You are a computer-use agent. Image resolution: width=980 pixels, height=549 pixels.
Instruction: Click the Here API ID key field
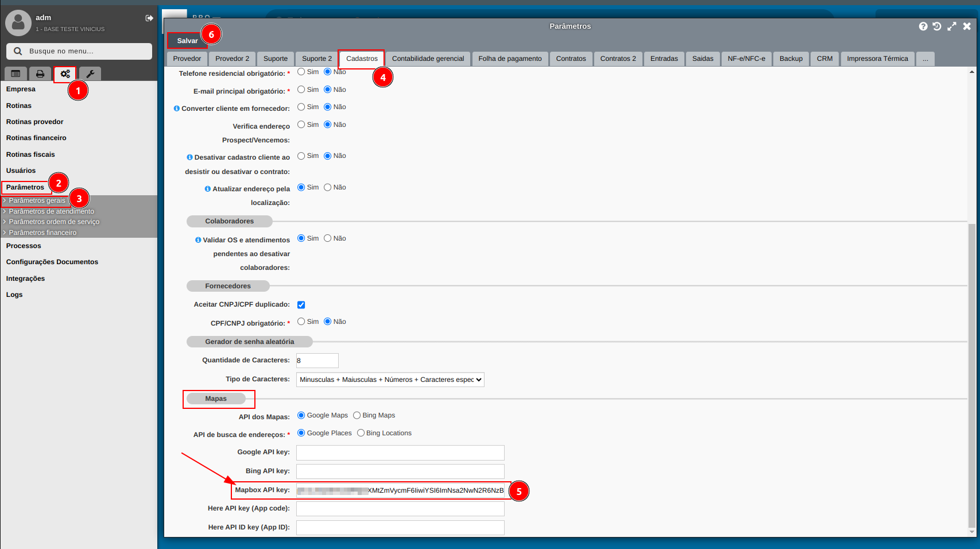point(400,528)
